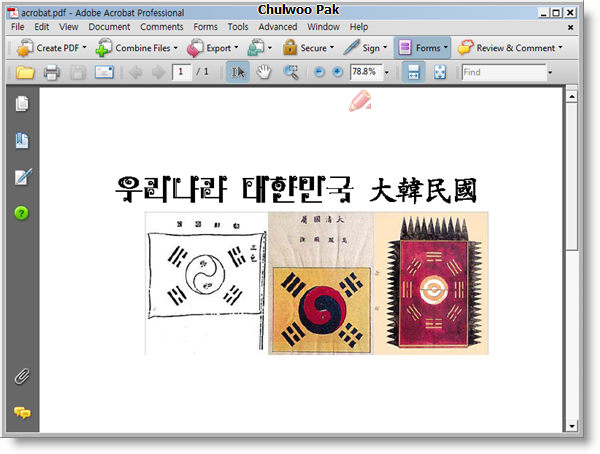This screenshot has height=454, width=600.
Task: Click the Create PDF button
Action: tap(51, 48)
